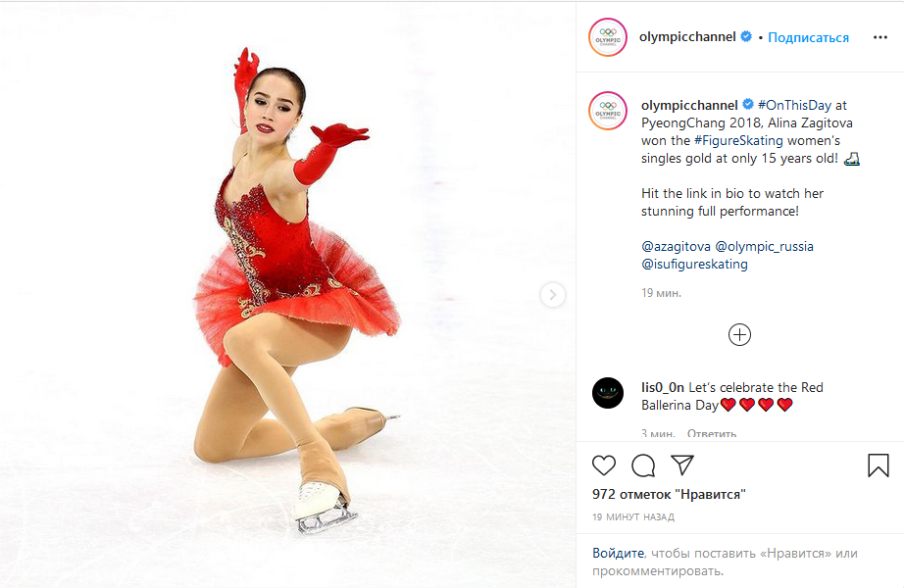Like the post with the heart icon
This screenshot has height=588, width=904.
pos(604,465)
